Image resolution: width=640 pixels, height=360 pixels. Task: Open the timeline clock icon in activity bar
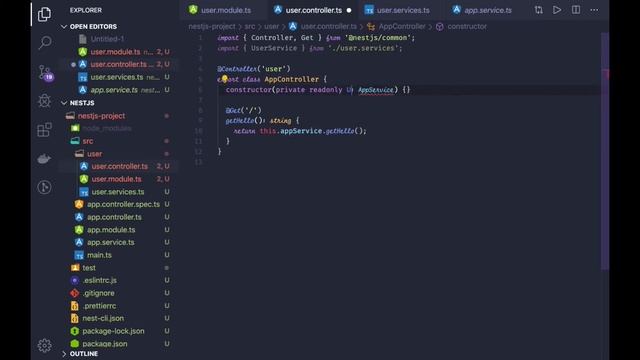click(44, 187)
